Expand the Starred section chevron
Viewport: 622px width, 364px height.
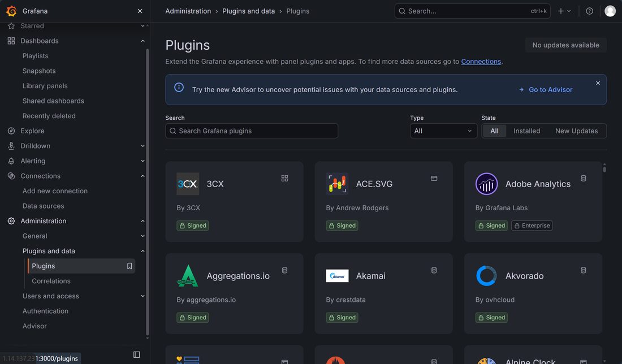(x=142, y=26)
